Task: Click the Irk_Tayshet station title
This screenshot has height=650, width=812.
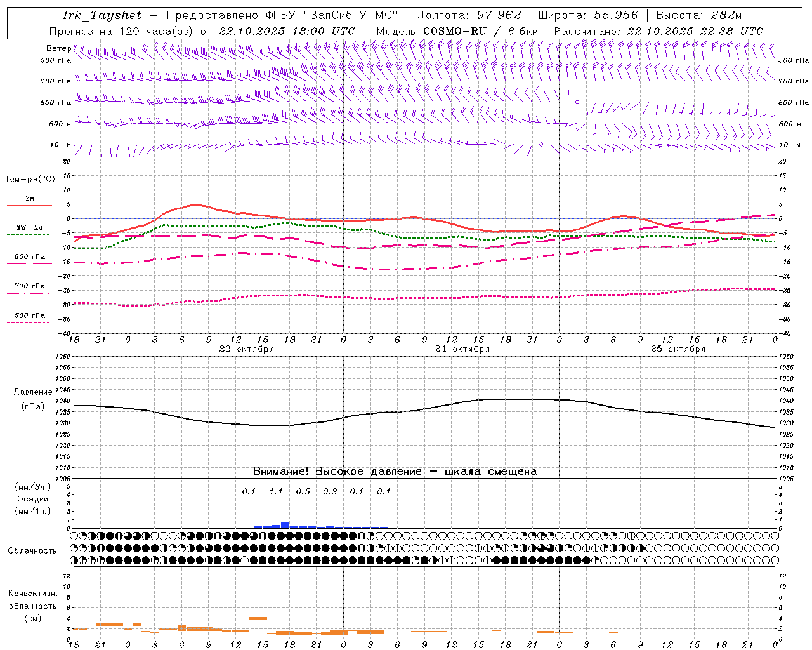Action: point(101,15)
